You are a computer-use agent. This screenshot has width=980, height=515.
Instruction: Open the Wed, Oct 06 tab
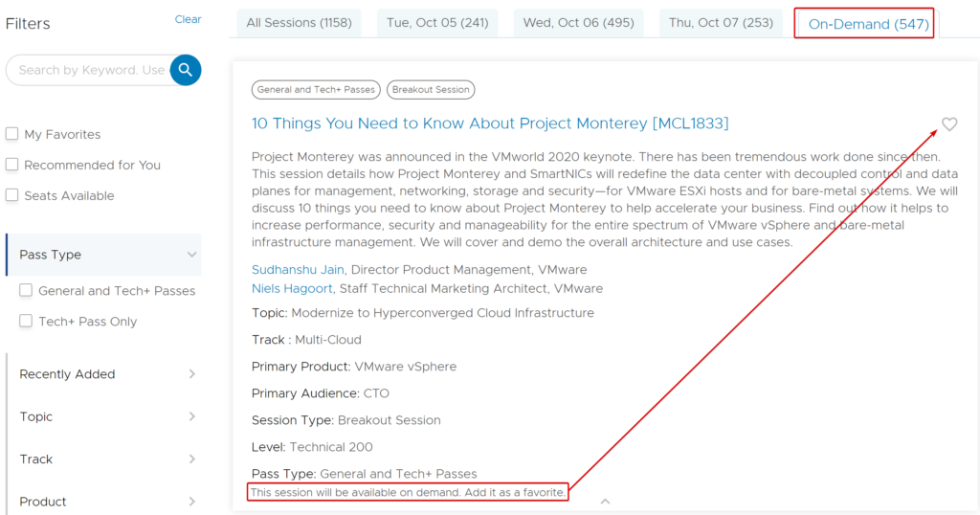coord(578,23)
